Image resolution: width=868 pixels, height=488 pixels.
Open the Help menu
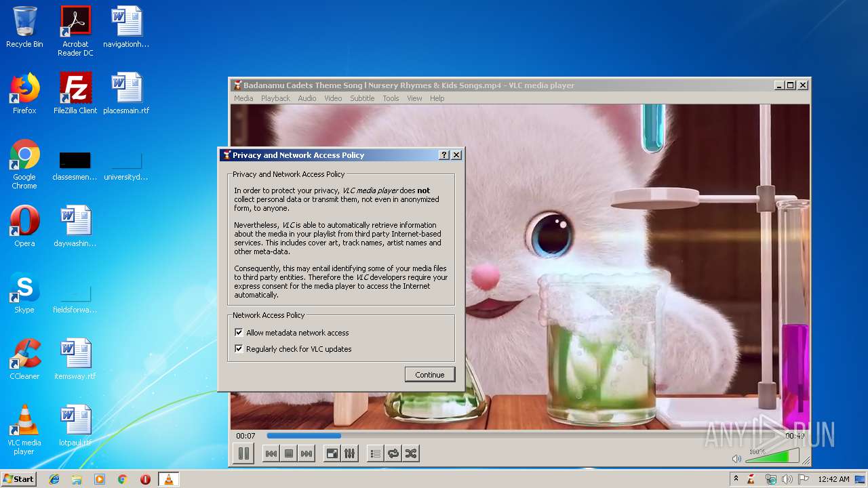(x=437, y=98)
